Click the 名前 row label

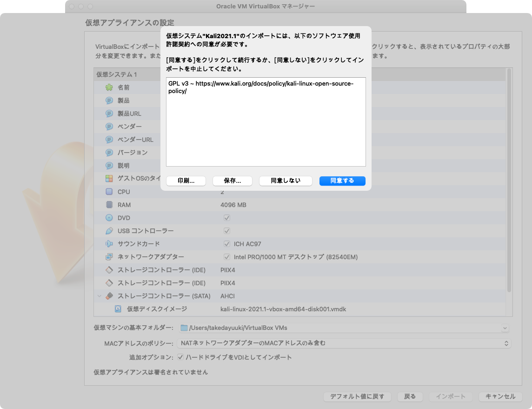pos(124,87)
